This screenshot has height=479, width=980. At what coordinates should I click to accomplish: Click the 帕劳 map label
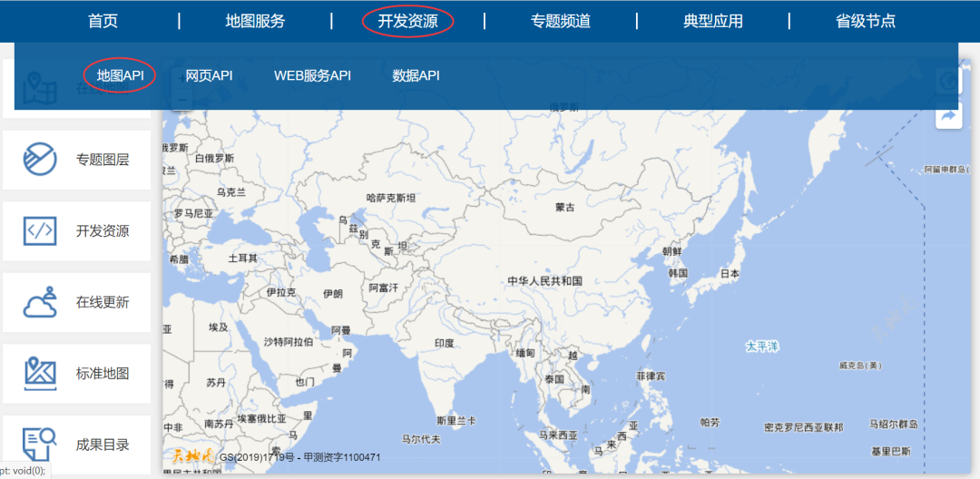[710, 423]
